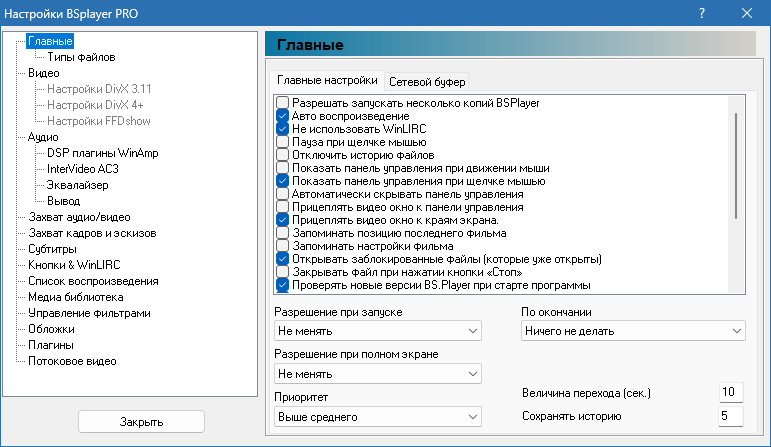Select Вывод under Аудио
This screenshot has height=447, width=771.
(63, 201)
